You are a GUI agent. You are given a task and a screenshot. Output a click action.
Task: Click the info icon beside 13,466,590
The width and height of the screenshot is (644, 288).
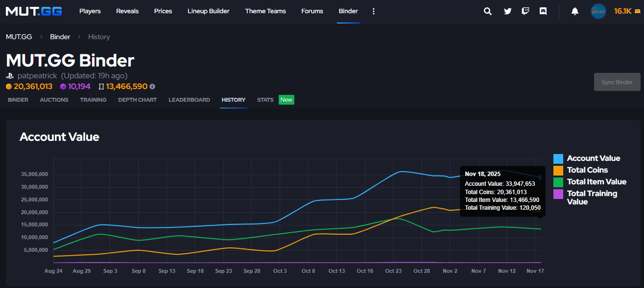click(152, 87)
